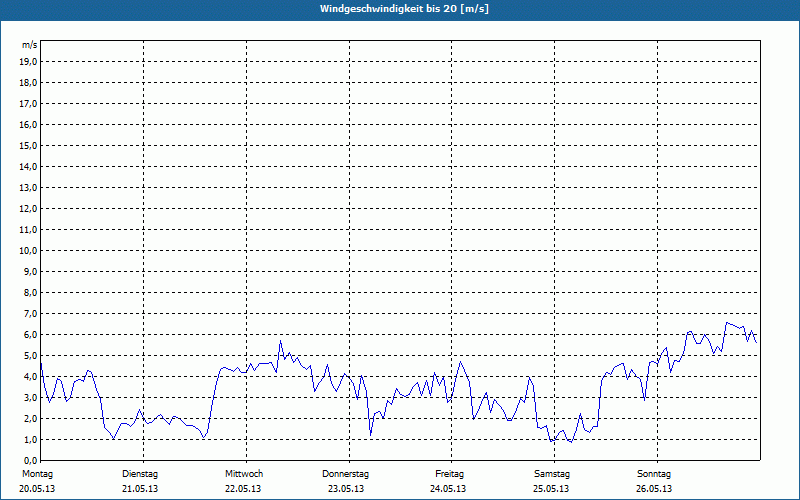The image size is (800, 500).
Task: Select the 'Dienstag' day label
Action: [x=140, y=474]
